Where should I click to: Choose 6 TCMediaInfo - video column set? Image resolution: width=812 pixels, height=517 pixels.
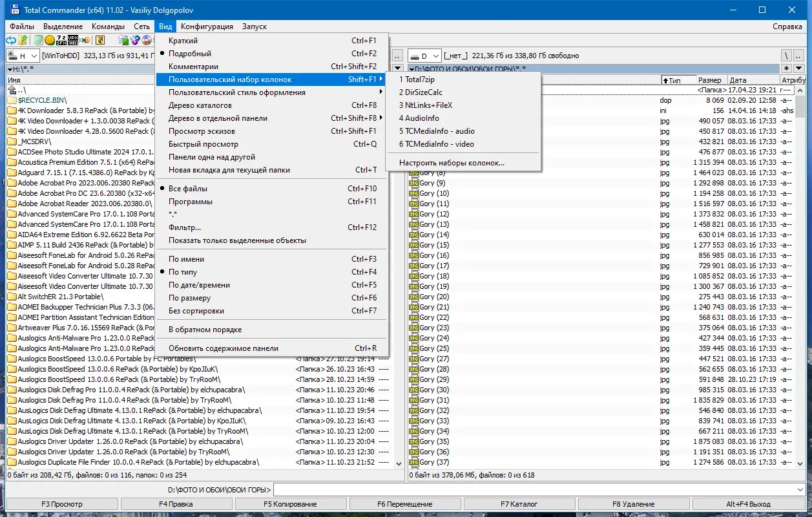(x=463, y=144)
